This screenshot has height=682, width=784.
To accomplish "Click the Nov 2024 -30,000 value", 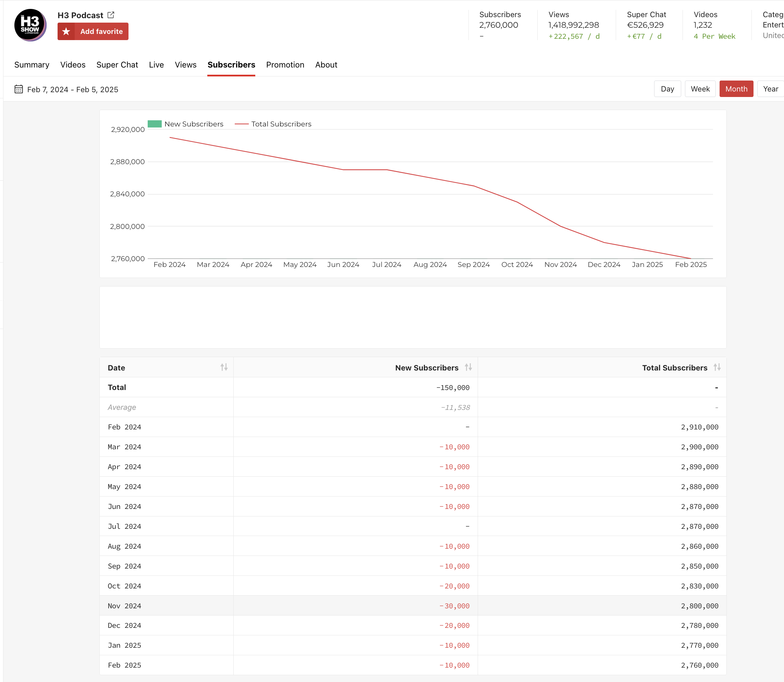I will click(x=454, y=606).
